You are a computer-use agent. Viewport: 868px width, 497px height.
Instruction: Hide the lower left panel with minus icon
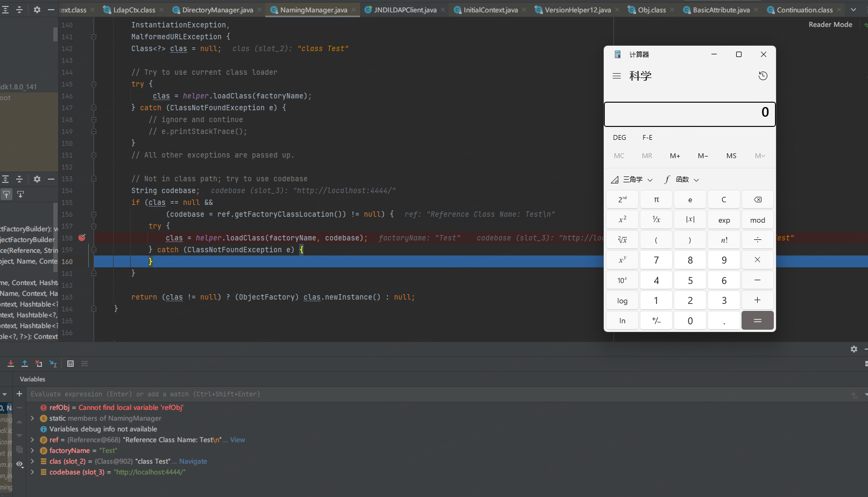[51, 179]
